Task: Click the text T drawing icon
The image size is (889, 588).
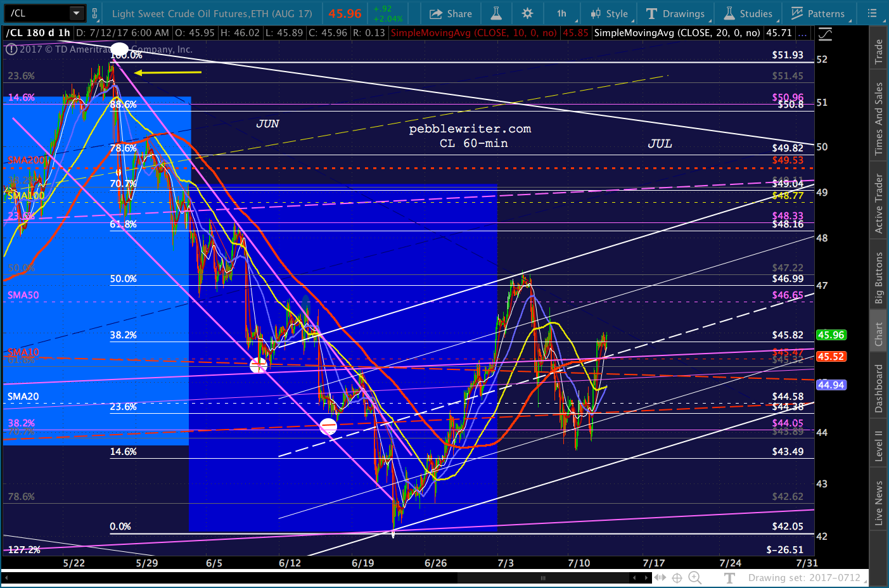Action: click(x=729, y=578)
